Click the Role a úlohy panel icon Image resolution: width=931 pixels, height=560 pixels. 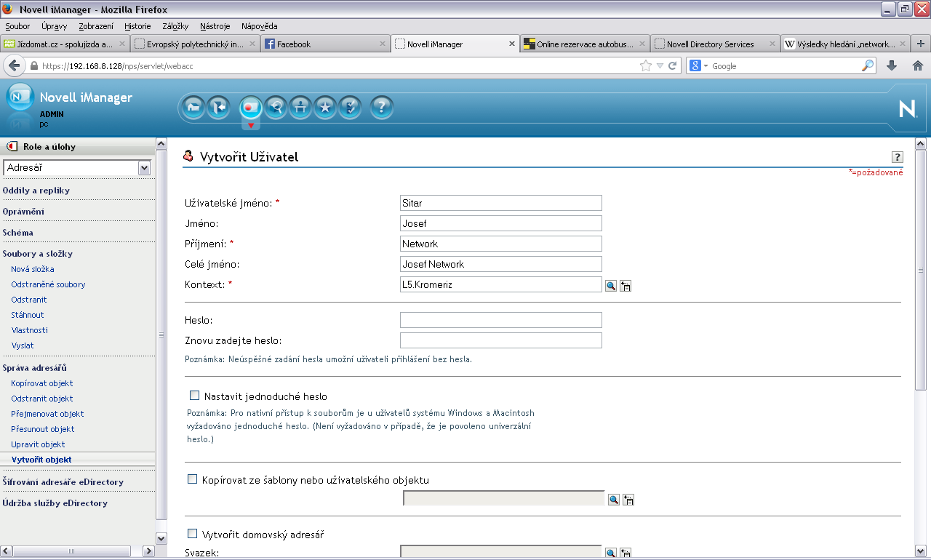(12, 147)
